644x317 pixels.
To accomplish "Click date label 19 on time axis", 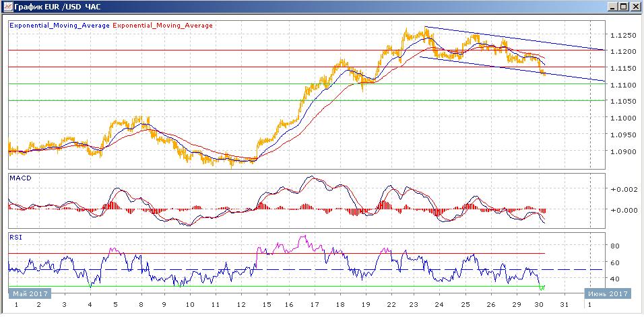I will (365, 305).
